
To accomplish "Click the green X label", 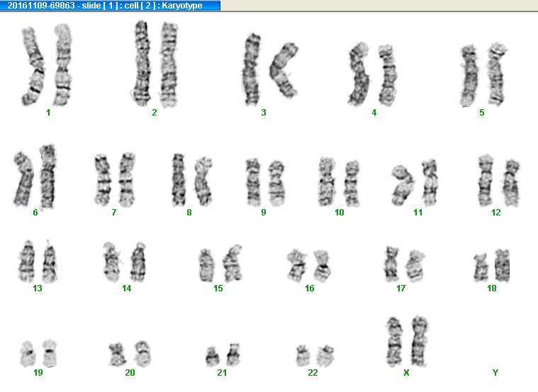I will (x=407, y=373).
